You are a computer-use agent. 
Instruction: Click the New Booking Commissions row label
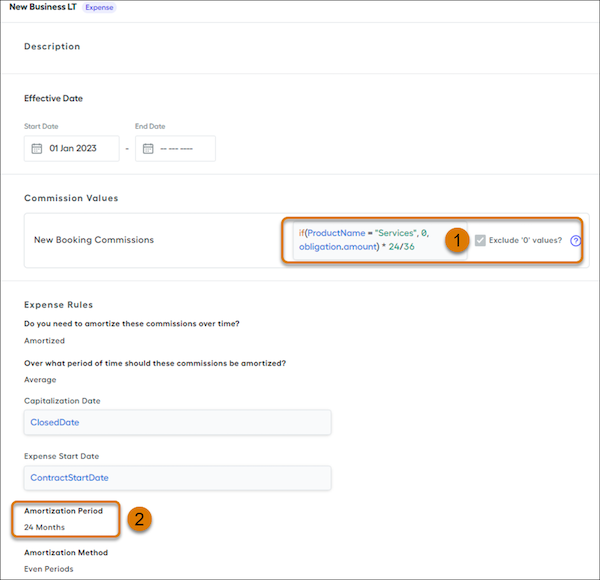click(94, 240)
